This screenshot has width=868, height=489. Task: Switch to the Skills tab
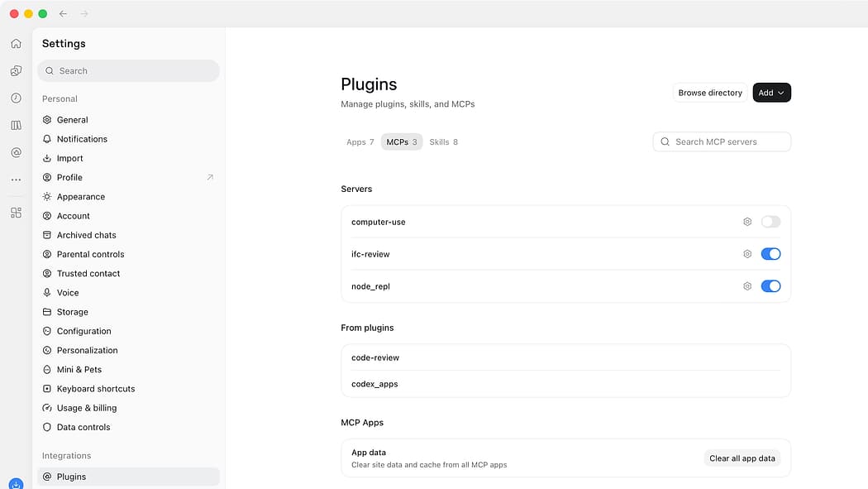point(443,141)
